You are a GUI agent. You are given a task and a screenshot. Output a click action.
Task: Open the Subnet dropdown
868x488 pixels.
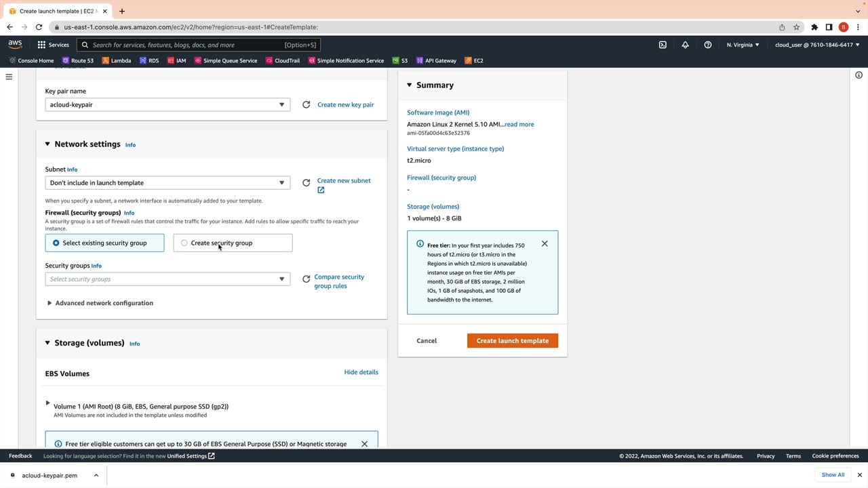(x=167, y=183)
